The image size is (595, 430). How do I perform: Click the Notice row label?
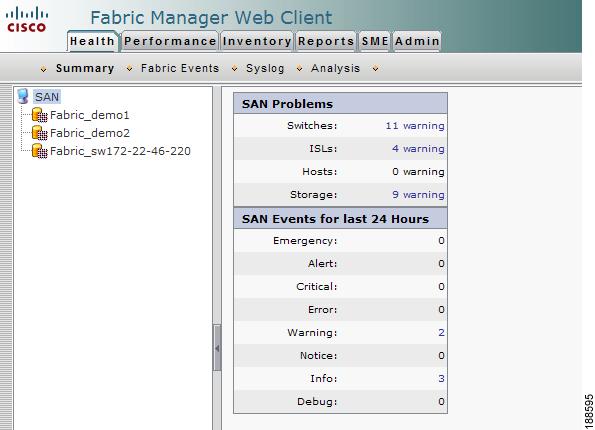tap(319, 355)
